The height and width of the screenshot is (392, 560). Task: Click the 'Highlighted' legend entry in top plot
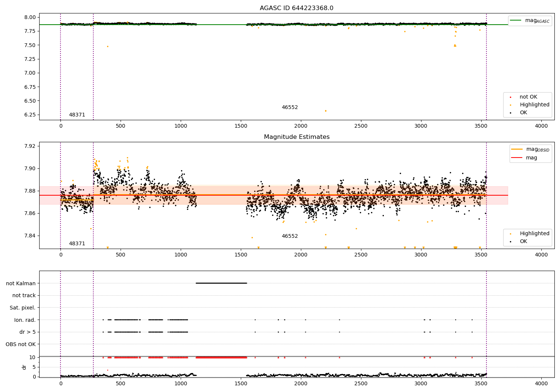(x=529, y=105)
